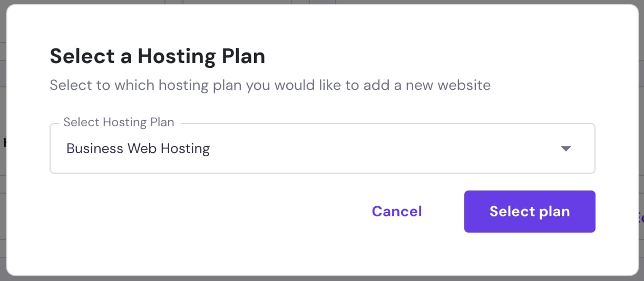Focus the hosting plan selection field
This screenshot has width=644, height=281.
pyautogui.click(x=322, y=149)
